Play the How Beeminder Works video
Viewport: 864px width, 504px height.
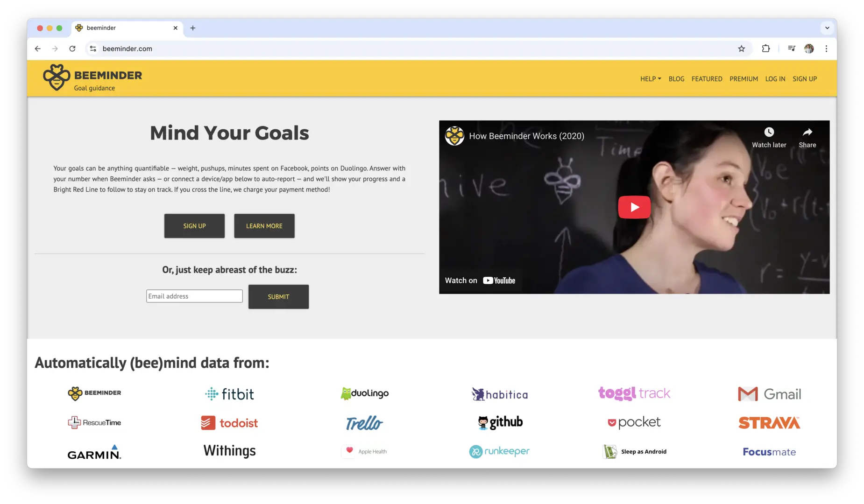(634, 207)
